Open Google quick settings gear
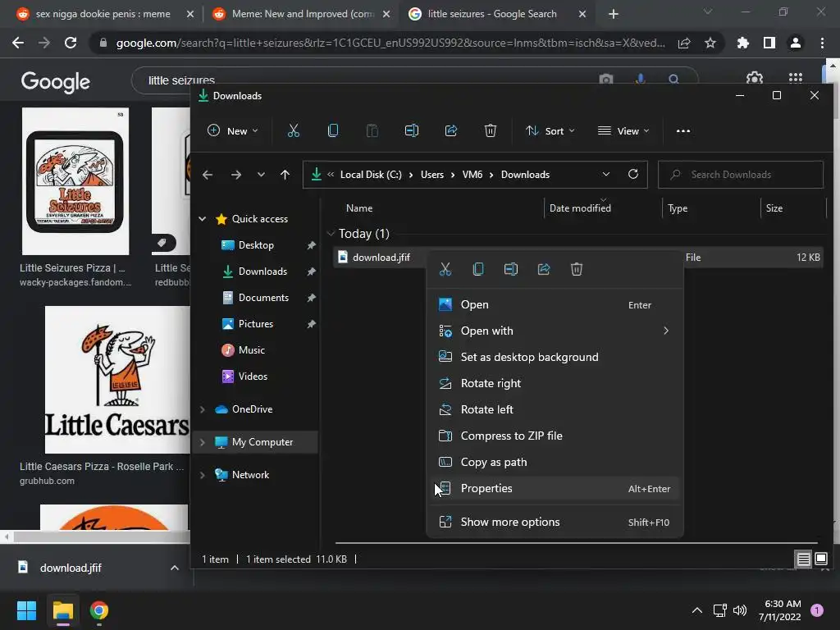Image resolution: width=840 pixels, height=630 pixels. tap(755, 79)
